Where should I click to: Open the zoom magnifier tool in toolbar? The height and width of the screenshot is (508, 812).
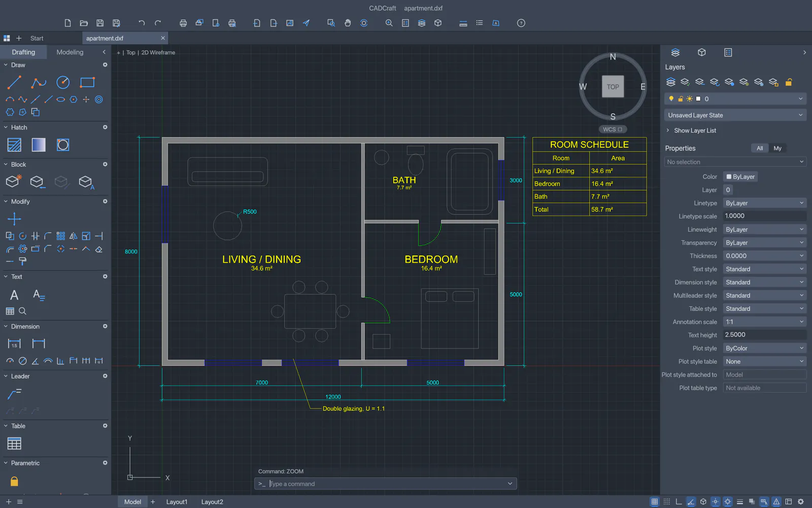pyautogui.click(x=389, y=23)
